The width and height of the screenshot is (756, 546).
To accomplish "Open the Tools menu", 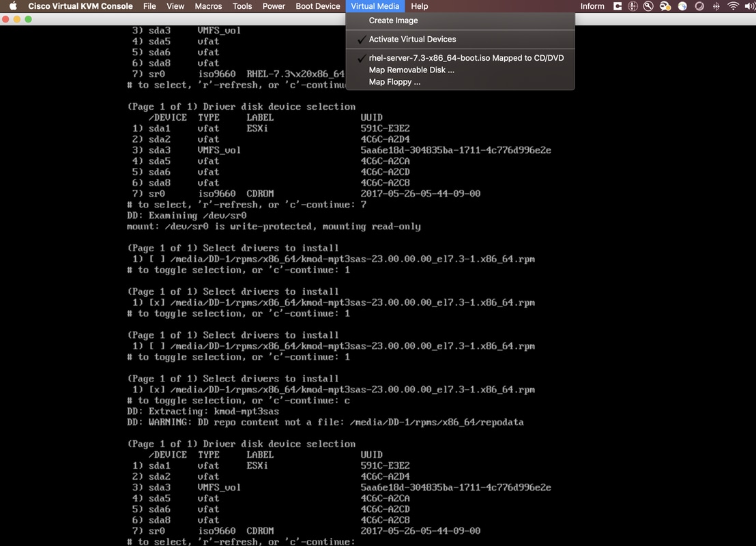I will pyautogui.click(x=242, y=6).
